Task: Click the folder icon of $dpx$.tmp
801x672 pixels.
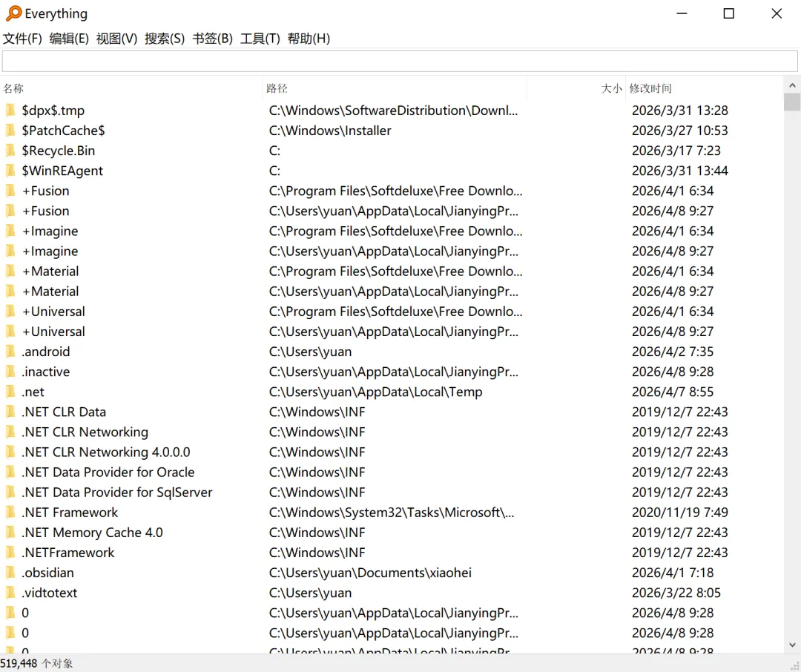Action: (10, 111)
